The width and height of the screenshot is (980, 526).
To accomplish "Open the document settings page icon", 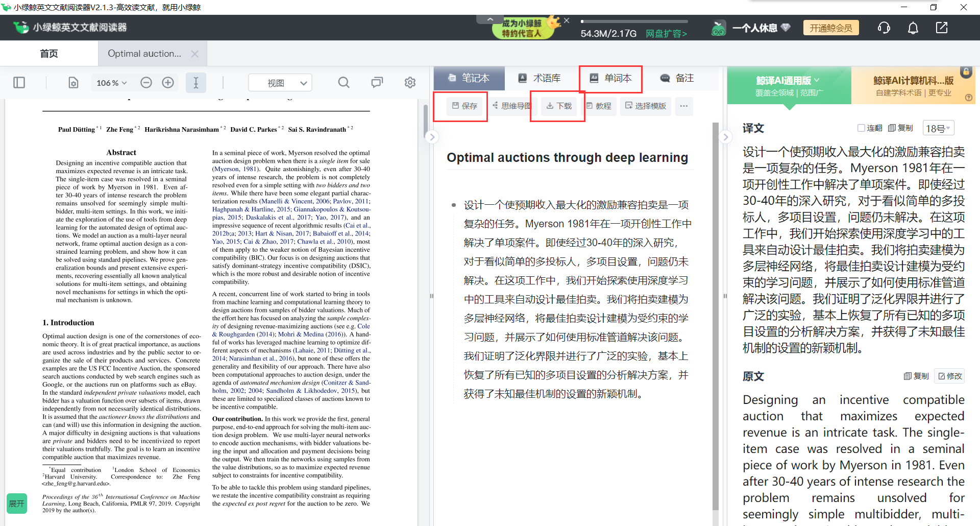I will tap(73, 83).
